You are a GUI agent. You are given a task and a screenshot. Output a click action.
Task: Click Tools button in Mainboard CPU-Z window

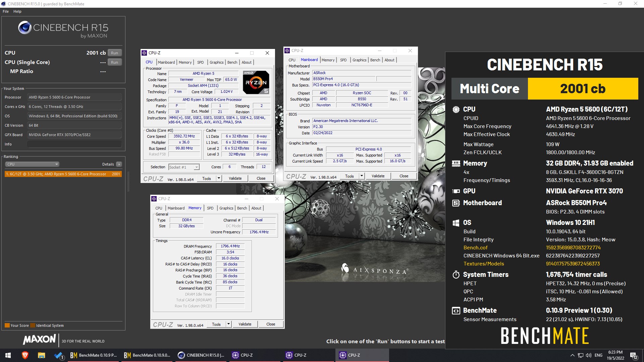pyautogui.click(x=350, y=176)
